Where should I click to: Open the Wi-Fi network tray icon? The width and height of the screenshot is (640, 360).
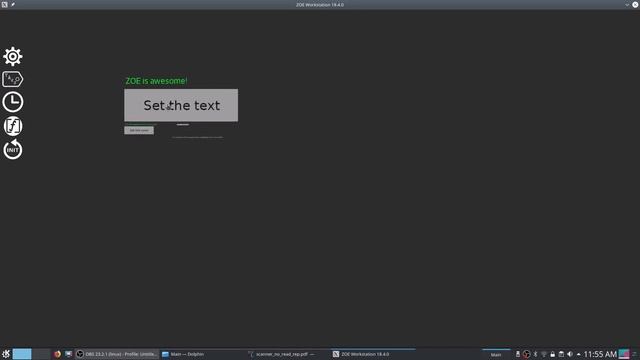[544, 354]
